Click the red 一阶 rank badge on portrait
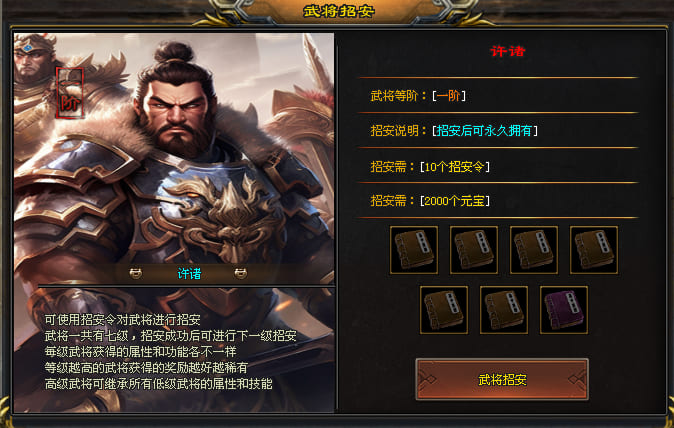Screen dimensions: 674x428 [69, 93]
